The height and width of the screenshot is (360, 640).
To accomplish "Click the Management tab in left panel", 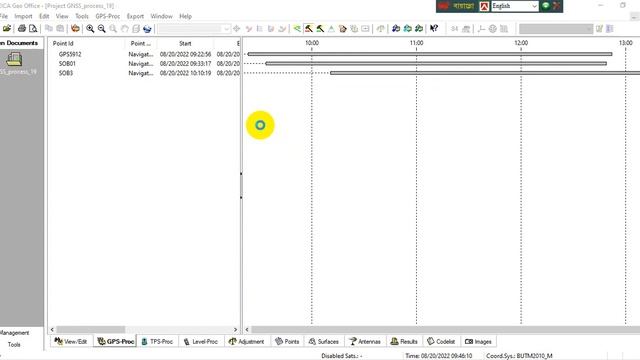I will point(15,333).
